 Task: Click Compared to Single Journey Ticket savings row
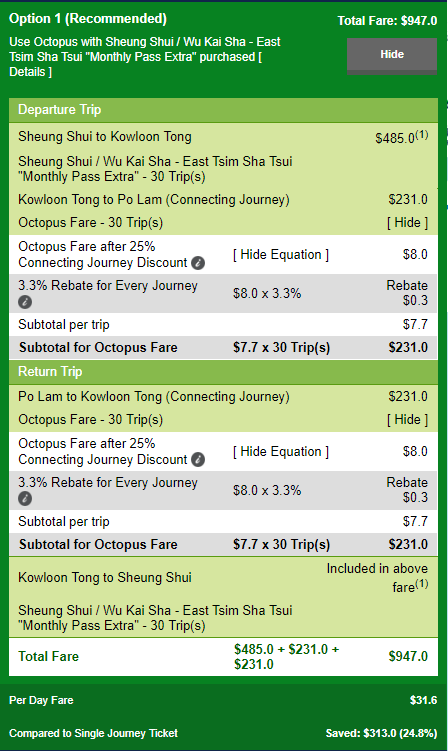point(223,733)
